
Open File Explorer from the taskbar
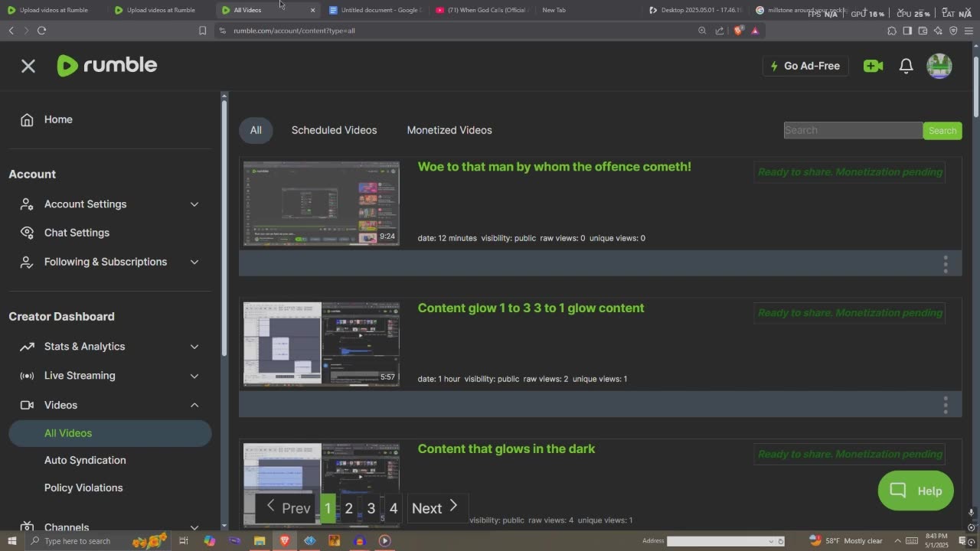click(x=260, y=541)
